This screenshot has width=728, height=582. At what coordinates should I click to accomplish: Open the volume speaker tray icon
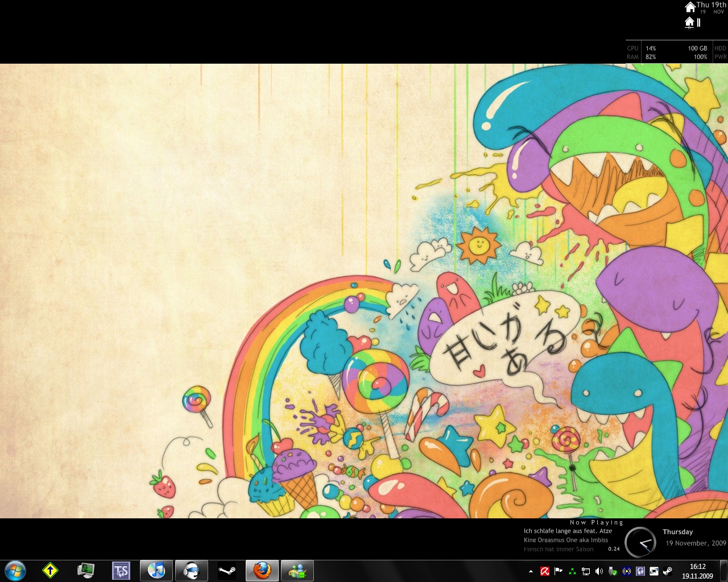(599, 571)
